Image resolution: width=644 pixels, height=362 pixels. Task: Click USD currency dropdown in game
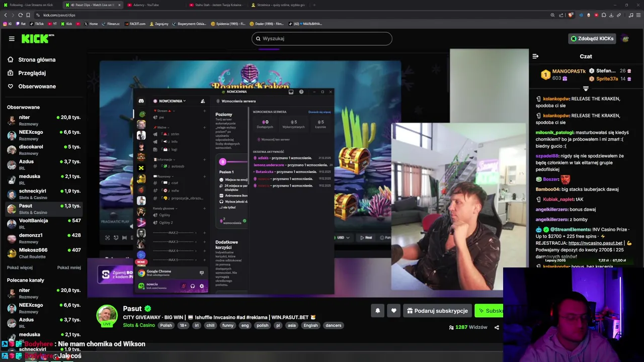(343, 237)
